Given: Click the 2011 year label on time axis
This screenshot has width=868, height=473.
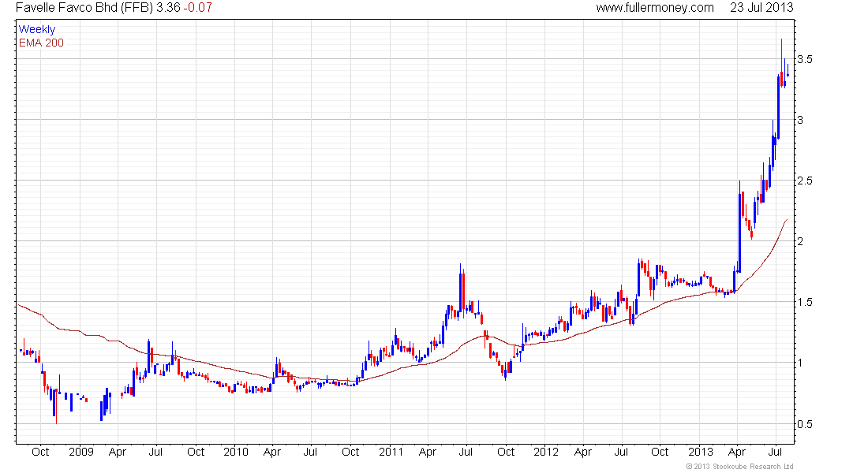Looking at the screenshot, I should click(x=391, y=452).
